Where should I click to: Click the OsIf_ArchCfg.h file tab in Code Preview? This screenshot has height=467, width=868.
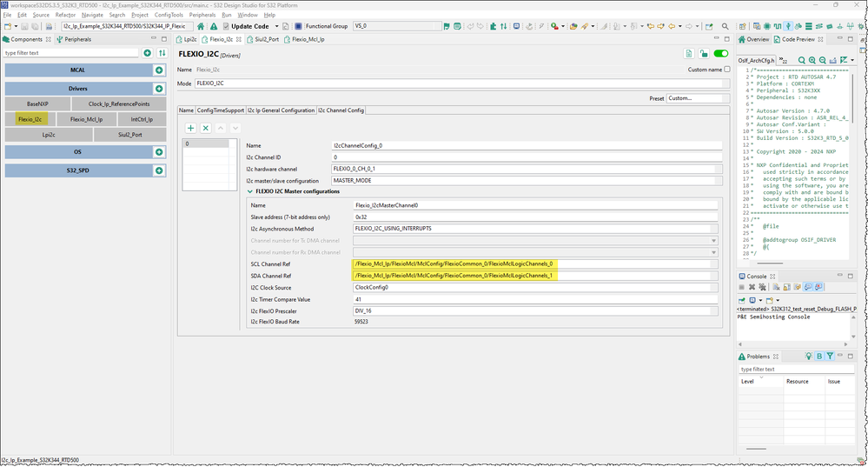[756, 60]
